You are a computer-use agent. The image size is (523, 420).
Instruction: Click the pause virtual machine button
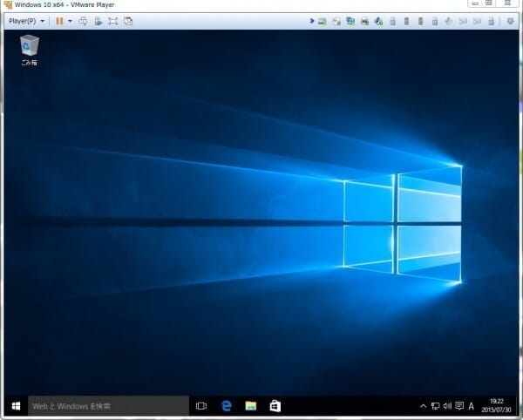click(59, 20)
